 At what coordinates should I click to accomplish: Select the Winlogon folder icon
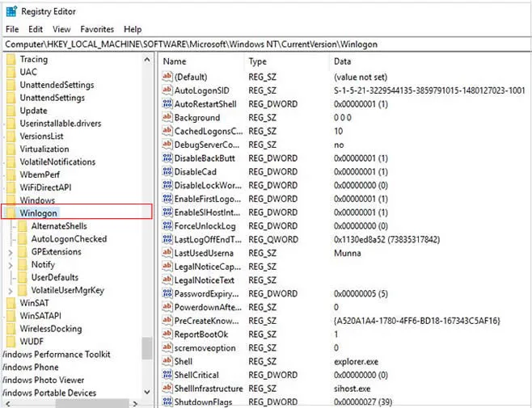tap(11, 212)
